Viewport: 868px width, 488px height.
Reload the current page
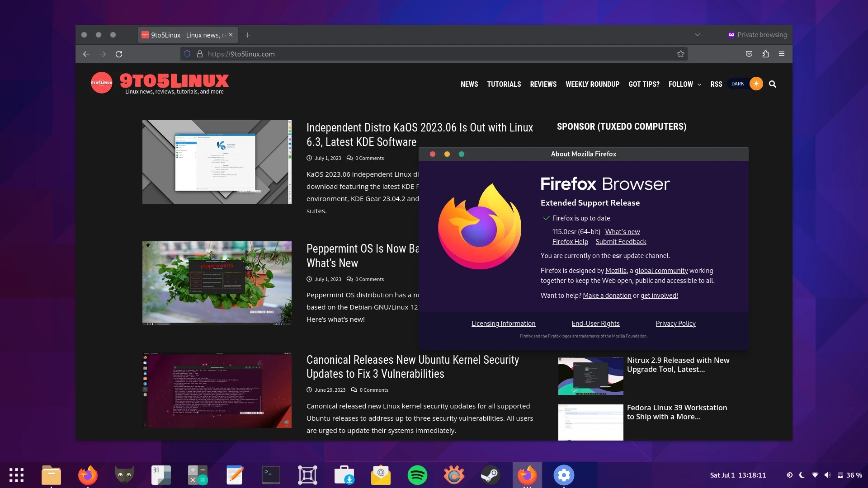[x=119, y=54]
